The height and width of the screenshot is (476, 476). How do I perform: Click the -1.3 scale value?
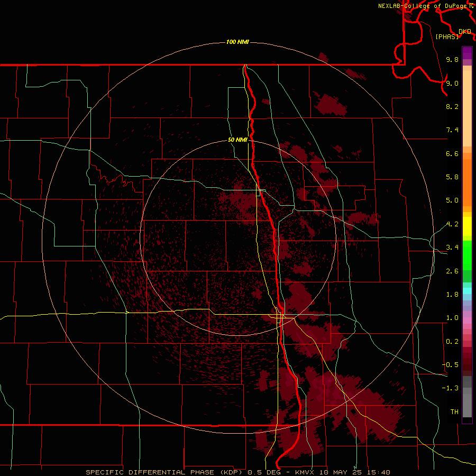pyautogui.click(x=450, y=388)
